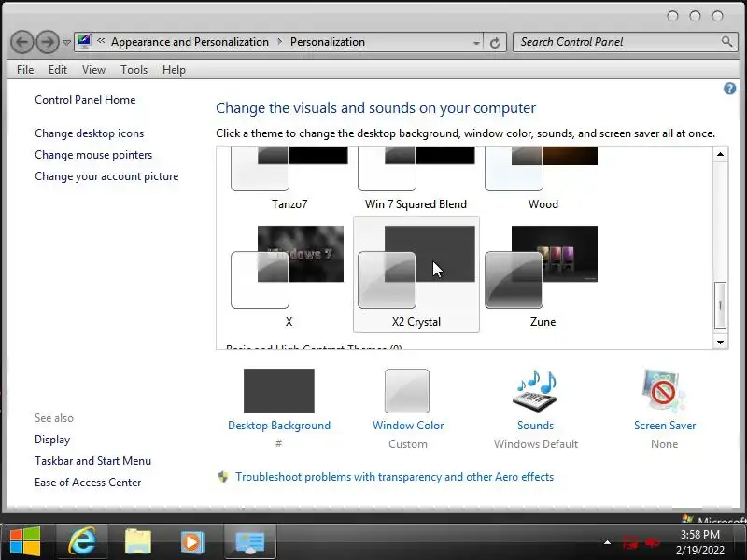Select the Zune theme
This screenshot has width=747, height=560.
543,273
